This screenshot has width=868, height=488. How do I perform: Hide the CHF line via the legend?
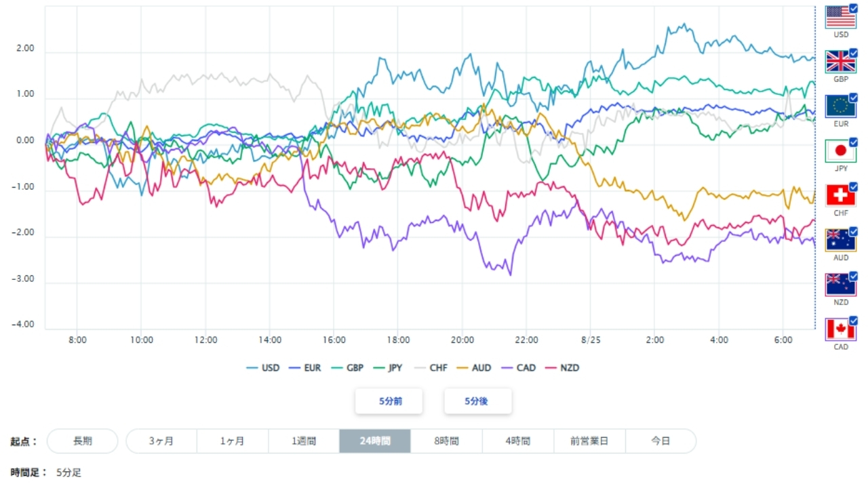pyautogui.click(x=431, y=368)
